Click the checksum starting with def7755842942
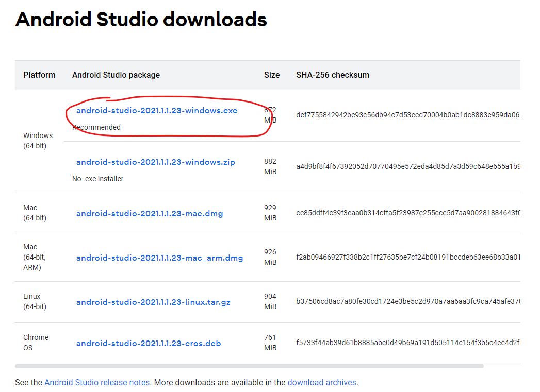This screenshot has width=540, height=392. [x=408, y=115]
